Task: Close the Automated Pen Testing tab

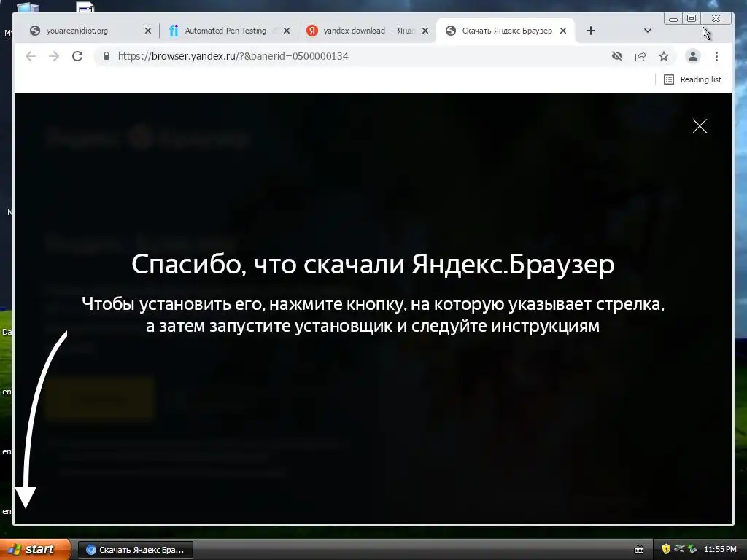Action: 286,31
